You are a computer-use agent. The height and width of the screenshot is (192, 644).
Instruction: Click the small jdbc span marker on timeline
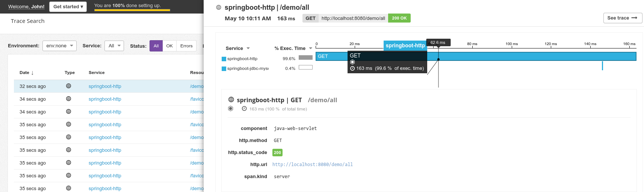click(602, 66)
